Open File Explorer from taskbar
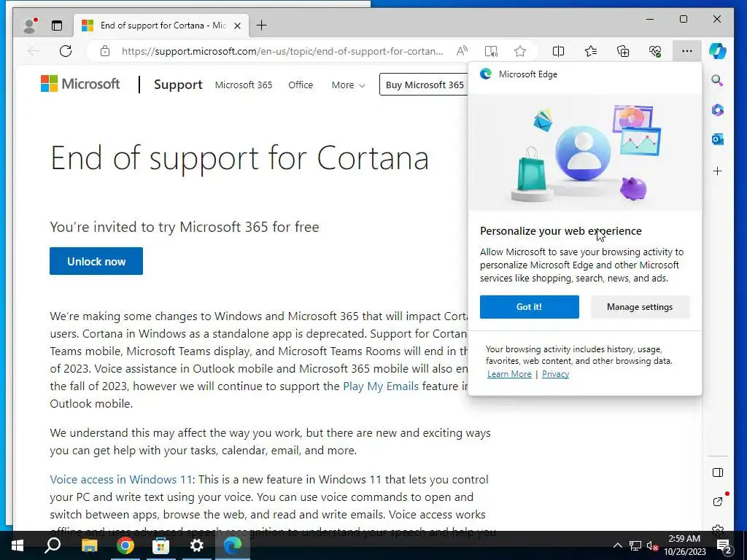Viewport: 747px width, 560px height. point(89,545)
